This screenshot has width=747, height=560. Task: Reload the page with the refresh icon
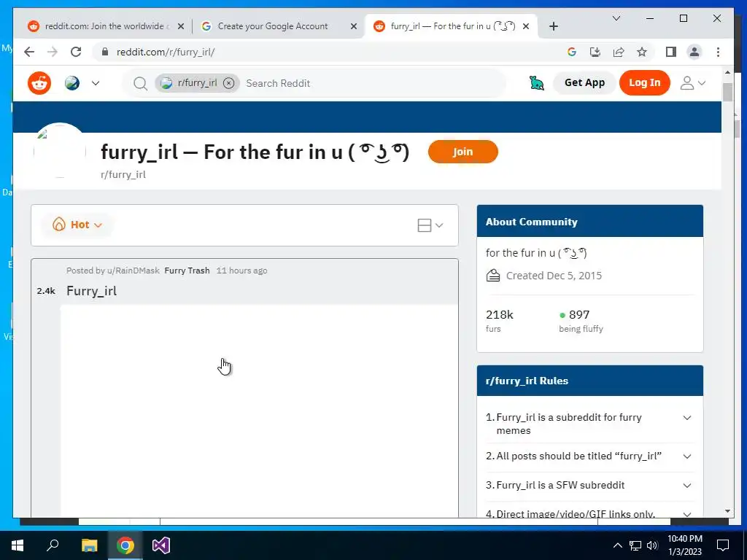pyautogui.click(x=76, y=52)
